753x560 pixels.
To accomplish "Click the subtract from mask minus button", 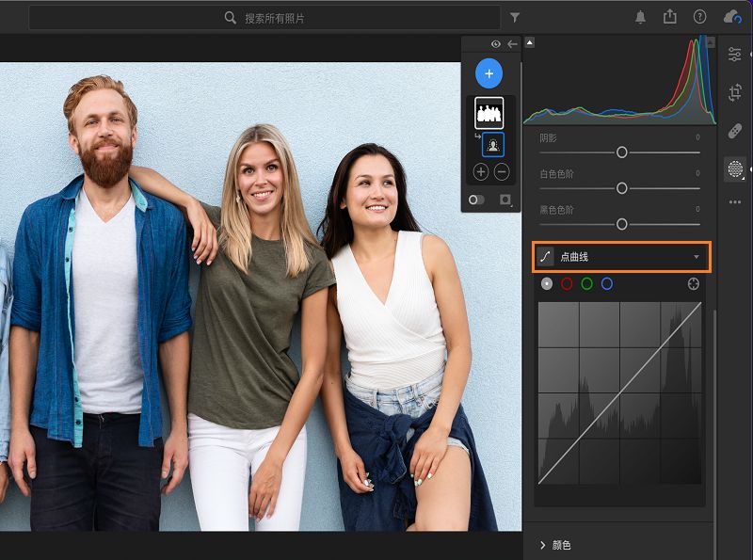I will click(502, 171).
